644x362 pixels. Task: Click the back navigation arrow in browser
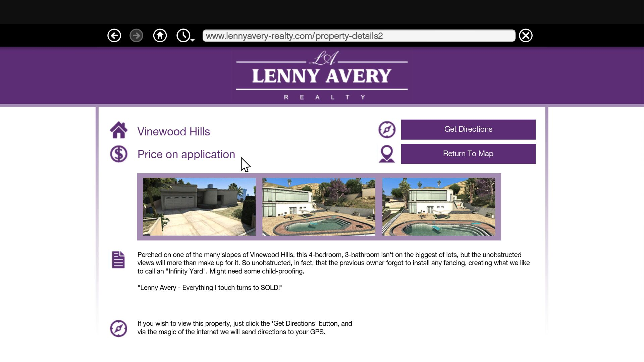(114, 36)
